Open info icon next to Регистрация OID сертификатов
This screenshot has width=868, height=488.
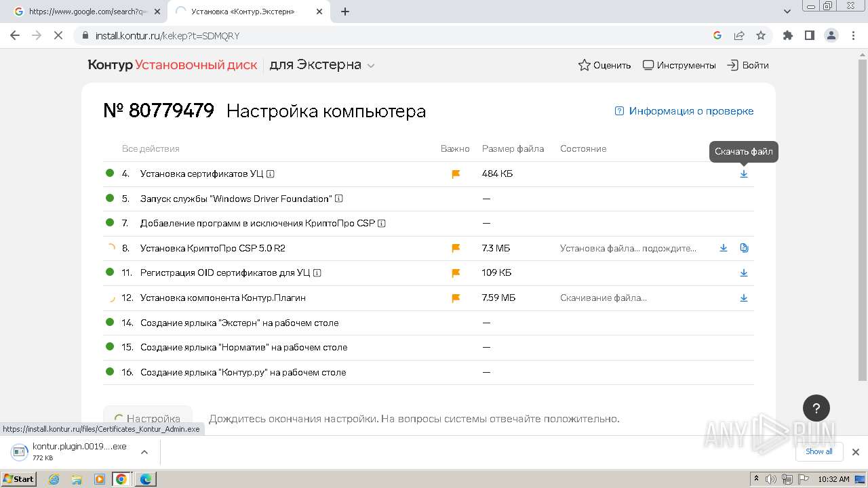[317, 272]
